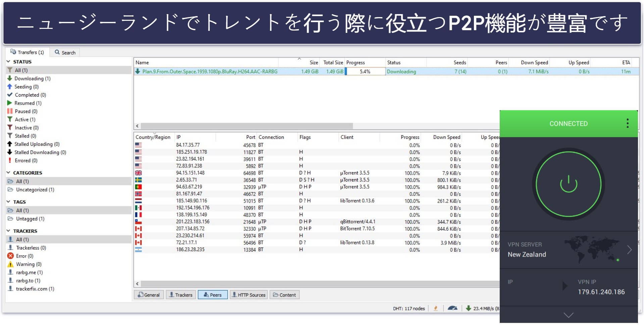Viewport: 644px width, 325px height.
Task: Select the Active funnel icon
Action: [10, 119]
